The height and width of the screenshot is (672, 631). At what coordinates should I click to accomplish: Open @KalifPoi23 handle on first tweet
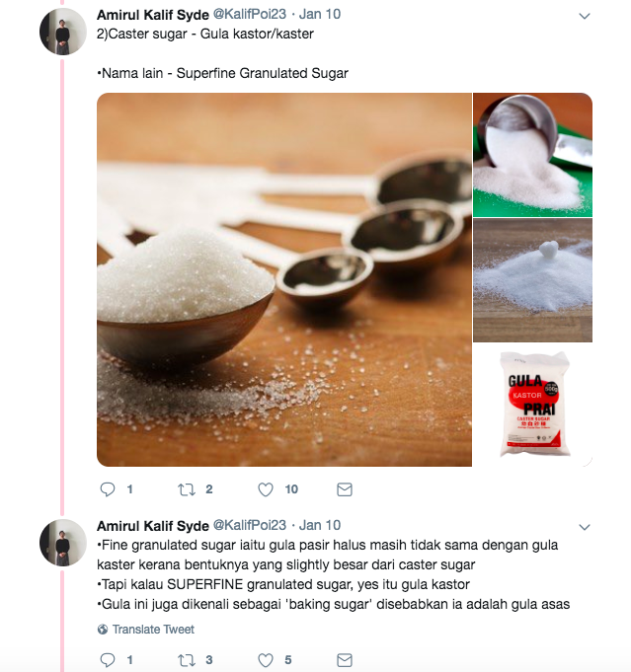(250, 14)
